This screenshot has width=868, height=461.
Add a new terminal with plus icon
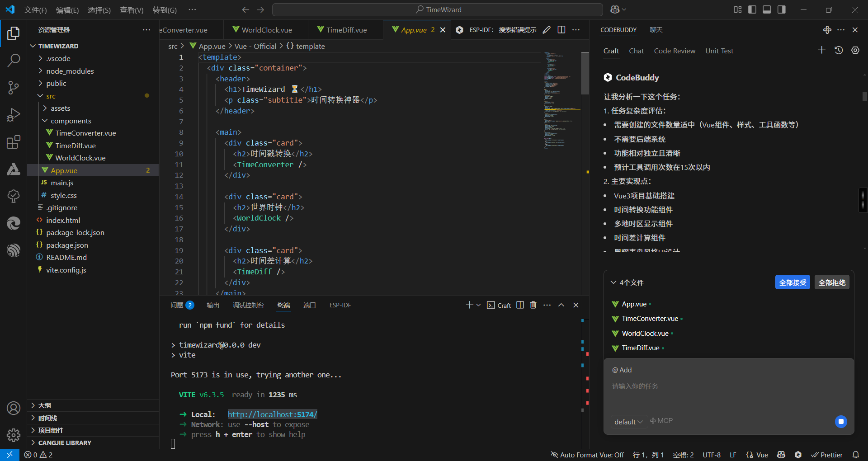click(x=469, y=305)
